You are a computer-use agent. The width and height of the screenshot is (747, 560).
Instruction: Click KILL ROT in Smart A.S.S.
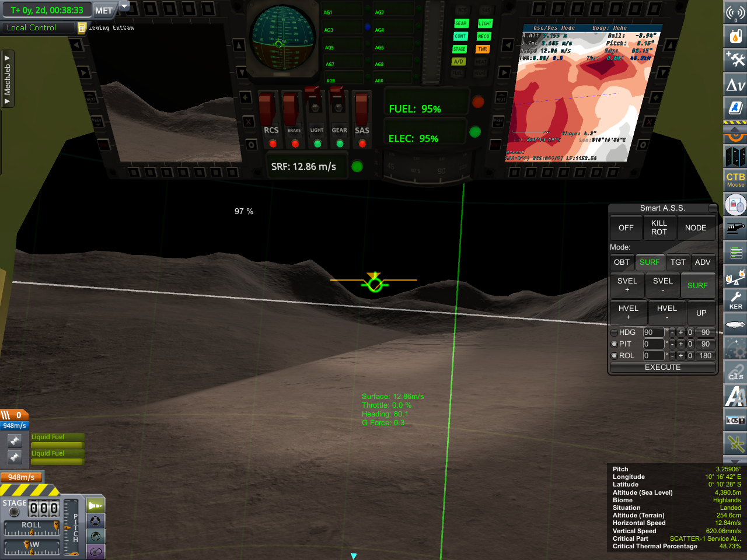point(659,228)
